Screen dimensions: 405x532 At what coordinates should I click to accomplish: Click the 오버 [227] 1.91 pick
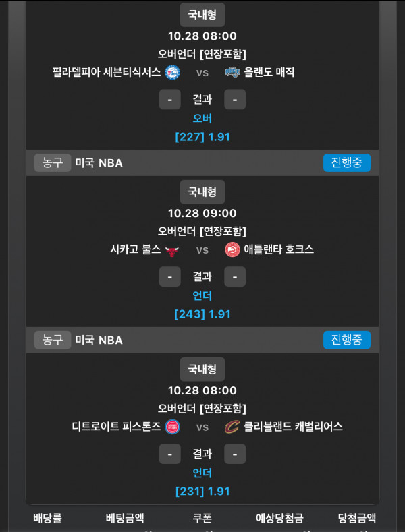202,128
